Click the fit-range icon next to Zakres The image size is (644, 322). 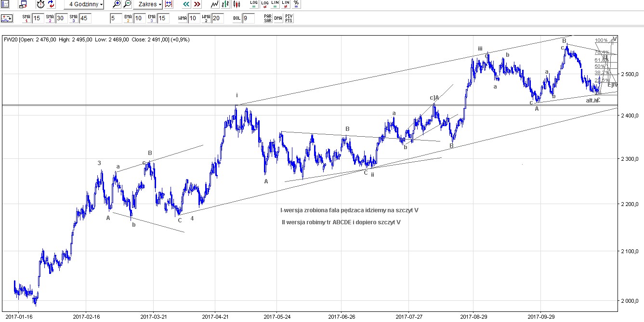[169, 4]
